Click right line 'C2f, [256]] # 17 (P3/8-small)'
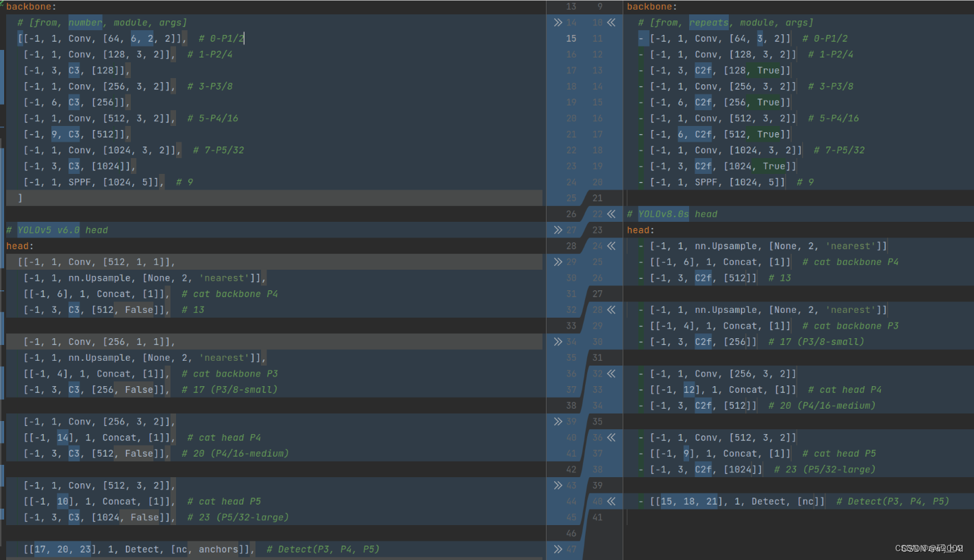This screenshot has height=560, width=974. pos(751,342)
